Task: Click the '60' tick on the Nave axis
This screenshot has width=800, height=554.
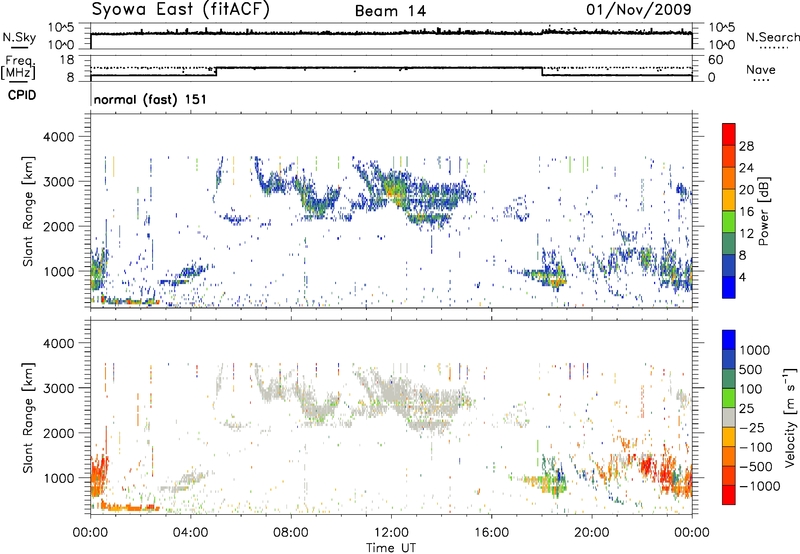Action: [x=716, y=60]
